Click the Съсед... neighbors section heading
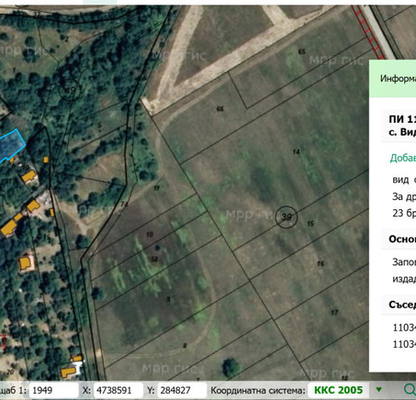The width and height of the screenshot is (416, 400). [x=402, y=305]
